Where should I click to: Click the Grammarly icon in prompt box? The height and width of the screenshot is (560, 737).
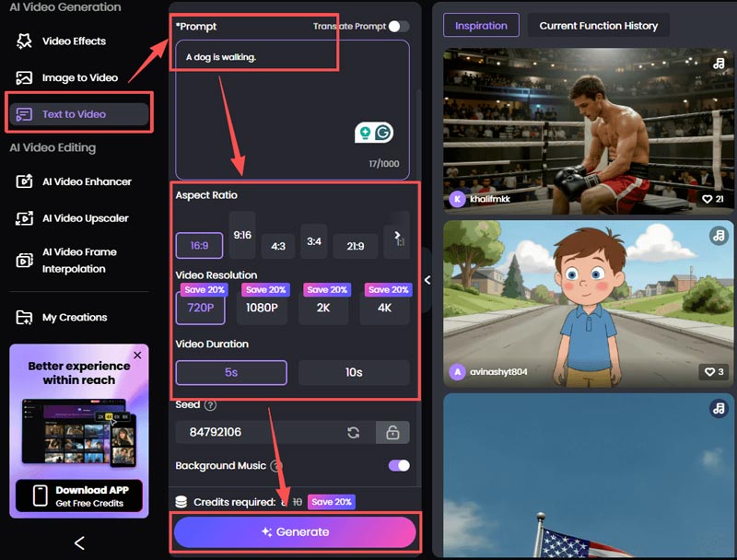click(x=383, y=133)
